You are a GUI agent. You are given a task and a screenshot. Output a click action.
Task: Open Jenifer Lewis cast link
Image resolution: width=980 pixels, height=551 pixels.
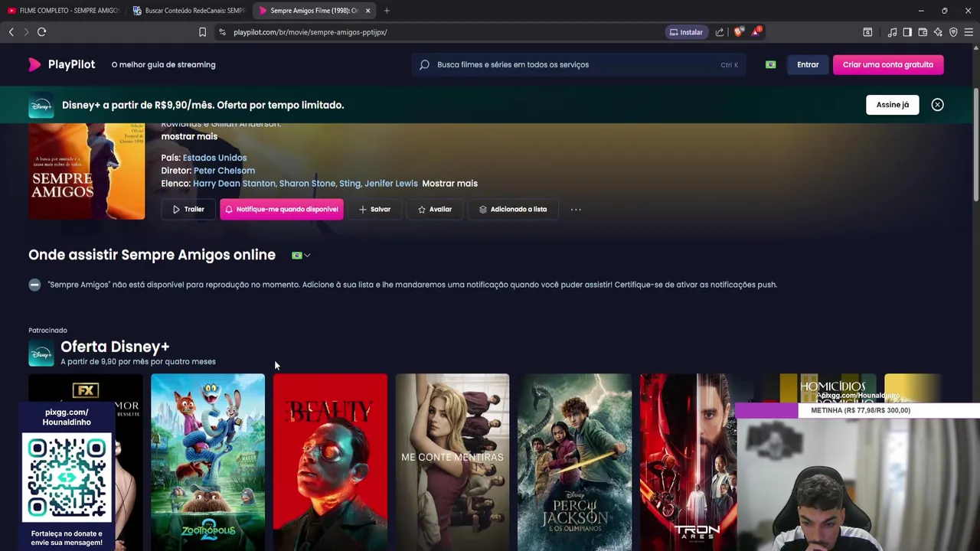click(391, 184)
